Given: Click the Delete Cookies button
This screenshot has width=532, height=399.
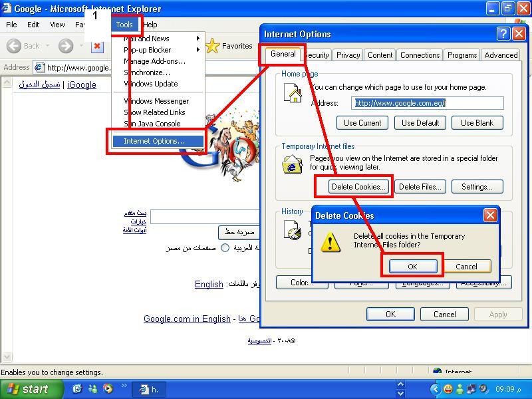Looking at the screenshot, I should click(x=358, y=187).
